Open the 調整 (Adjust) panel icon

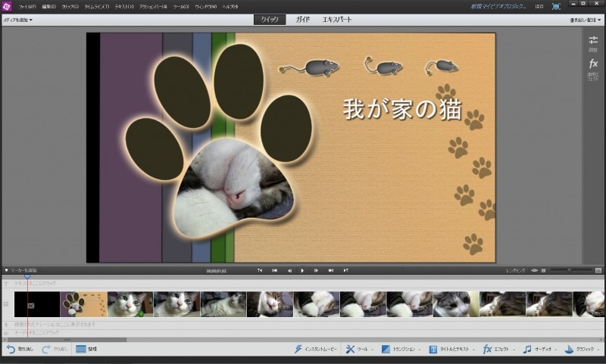(593, 42)
